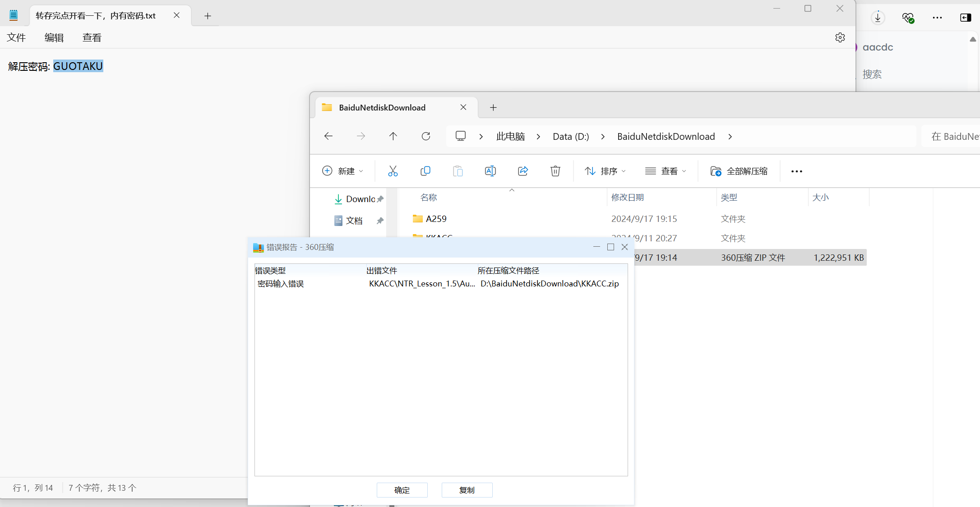The height and width of the screenshot is (507, 980).
Task: Click the 行 1，列 14 status bar entry
Action: (x=33, y=488)
